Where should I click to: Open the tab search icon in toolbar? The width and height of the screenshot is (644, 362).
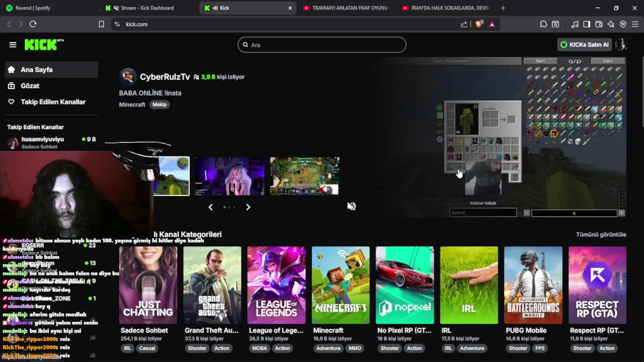[555, 24]
